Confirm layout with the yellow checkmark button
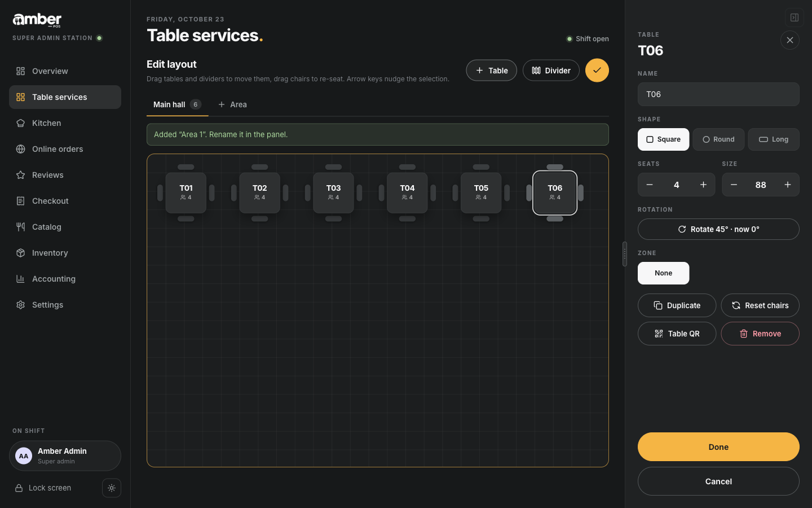 point(597,71)
